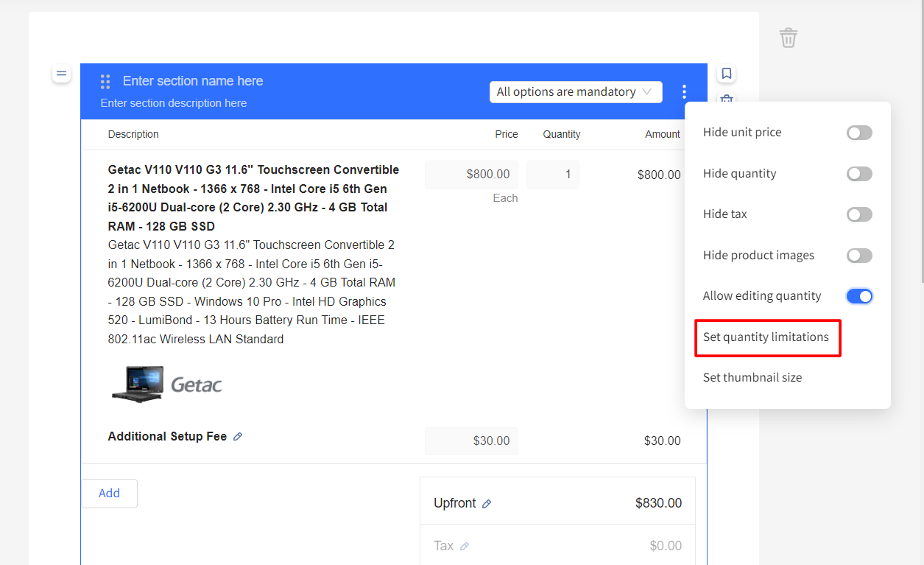Click the Upfront total $830.00 value

658,504
